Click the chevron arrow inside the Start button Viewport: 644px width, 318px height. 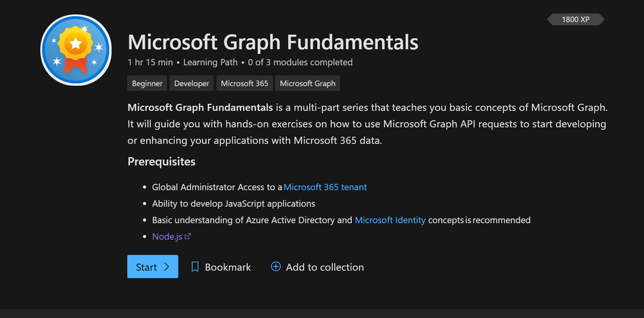[166, 266]
